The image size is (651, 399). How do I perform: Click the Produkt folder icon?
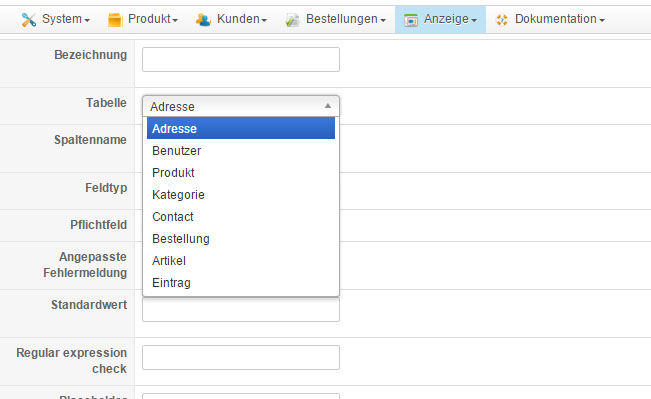pyautogui.click(x=115, y=20)
